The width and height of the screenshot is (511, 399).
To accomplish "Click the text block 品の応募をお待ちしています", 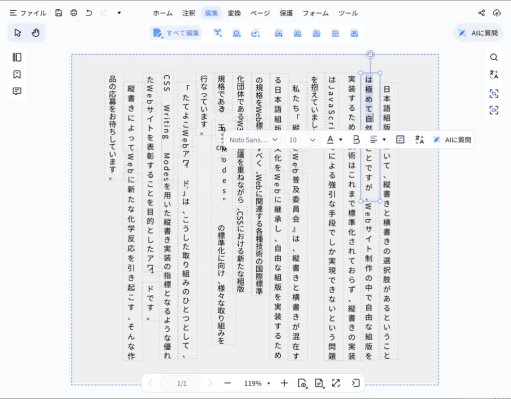I will tap(113, 127).
